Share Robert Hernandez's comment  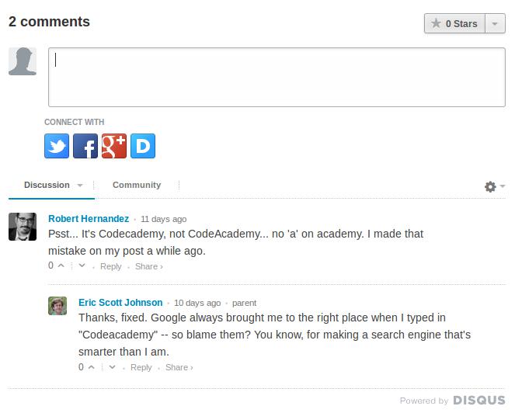point(148,266)
